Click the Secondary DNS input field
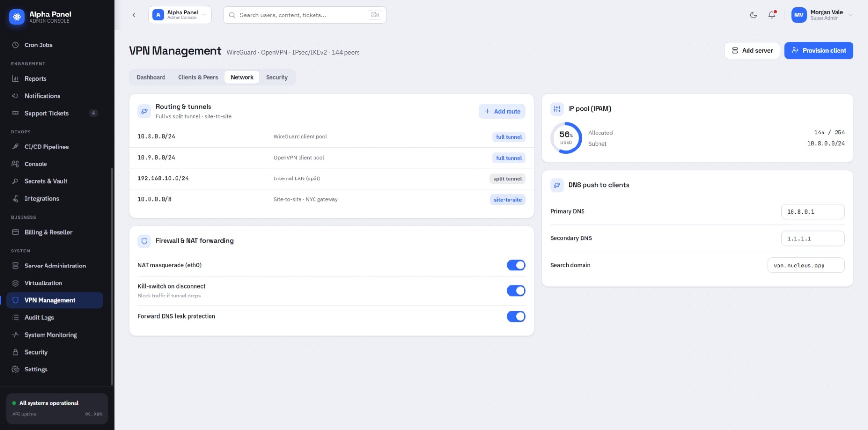This screenshot has width=868, height=430. (813, 238)
